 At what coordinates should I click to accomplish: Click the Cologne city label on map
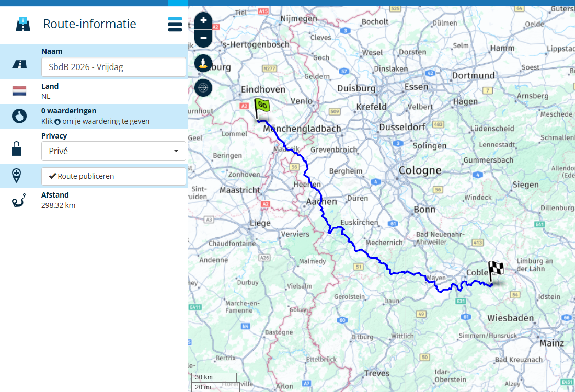point(420,170)
